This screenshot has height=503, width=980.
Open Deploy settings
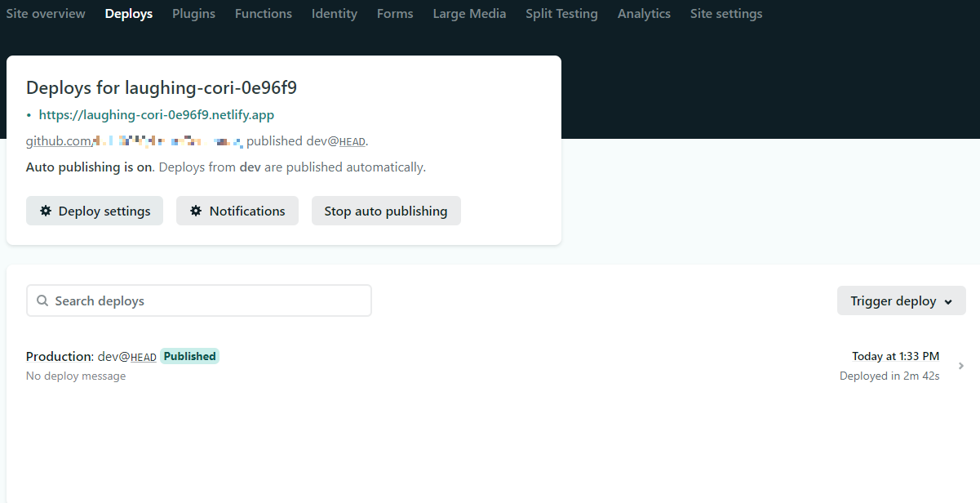[x=95, y=211]
